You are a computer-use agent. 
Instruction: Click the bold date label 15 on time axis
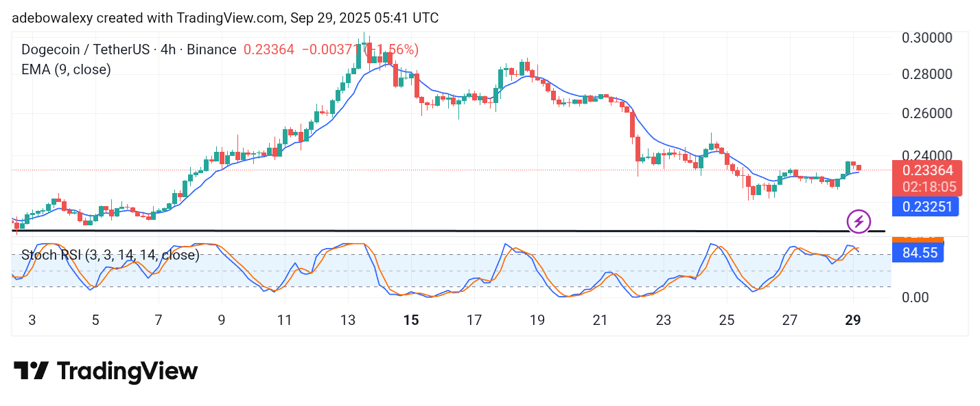click(x=411, y=320)
